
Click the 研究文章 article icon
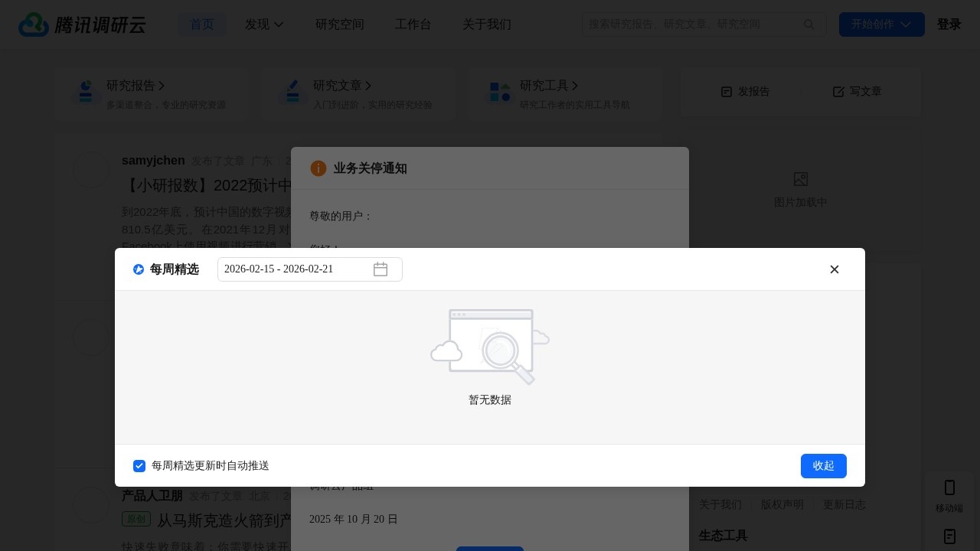293,93
